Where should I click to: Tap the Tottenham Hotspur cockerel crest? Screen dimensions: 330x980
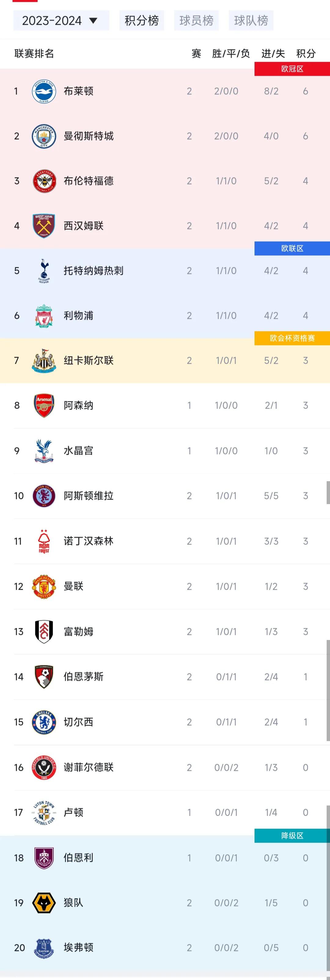click(x=44, y=271)
